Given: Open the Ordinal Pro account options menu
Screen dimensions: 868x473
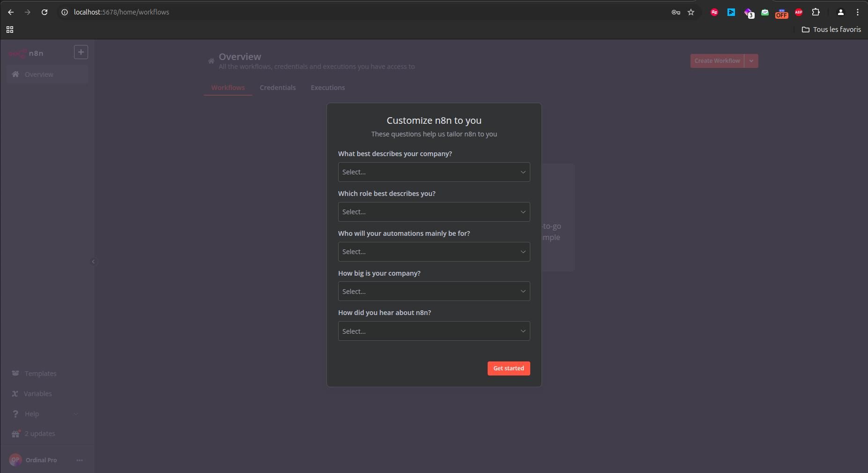Looking at the screenshot, I should (79, 460).
